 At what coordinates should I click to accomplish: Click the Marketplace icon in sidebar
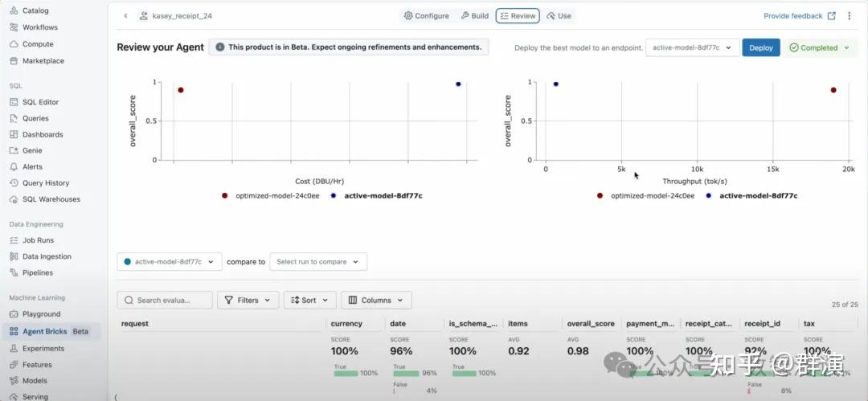[14, 61]
